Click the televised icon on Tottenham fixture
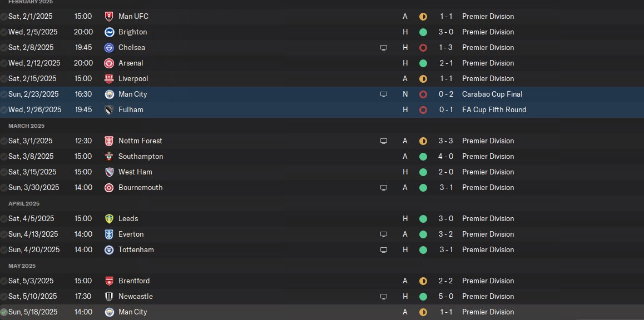The height and width of the screenshot is (320, 644). coord(383,250)
